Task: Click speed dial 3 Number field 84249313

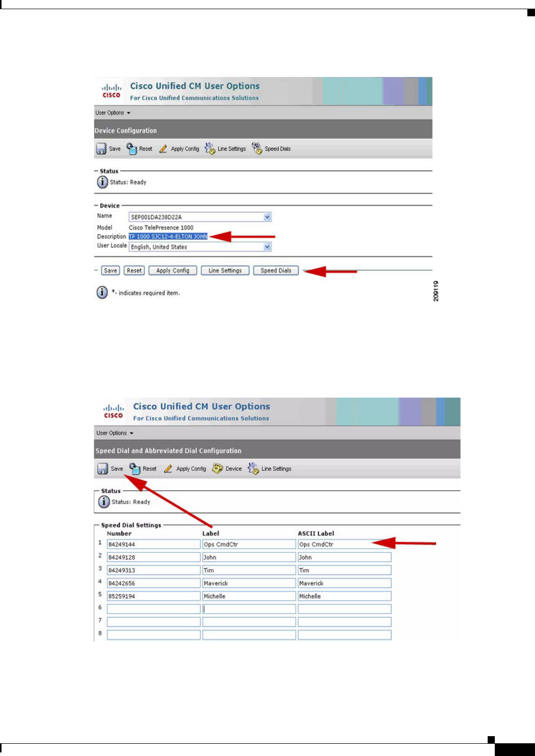Action: pos(154,570)
